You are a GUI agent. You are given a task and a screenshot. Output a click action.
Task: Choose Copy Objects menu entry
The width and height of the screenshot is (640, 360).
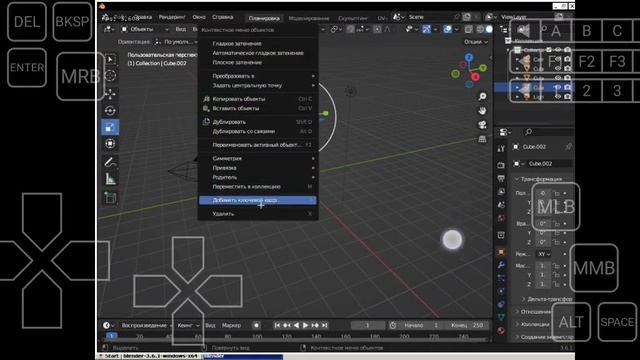(x=257, y=99)
